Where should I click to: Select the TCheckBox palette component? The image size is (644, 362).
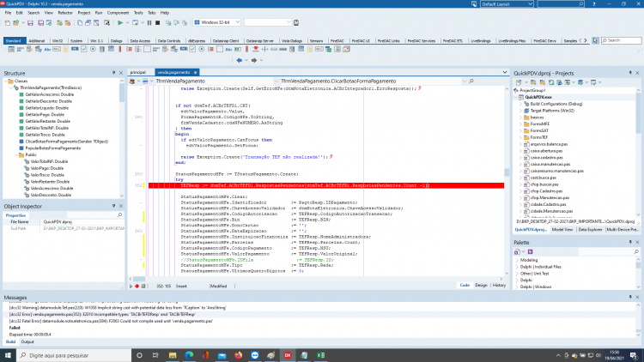[84, 49]
